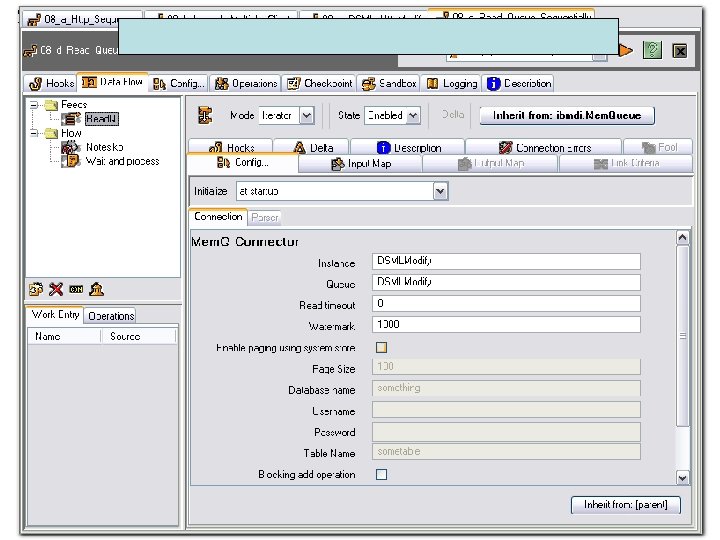Click the Page Size field
The width and height of the screenshot is (720, 540).
(x=506, y=367)
